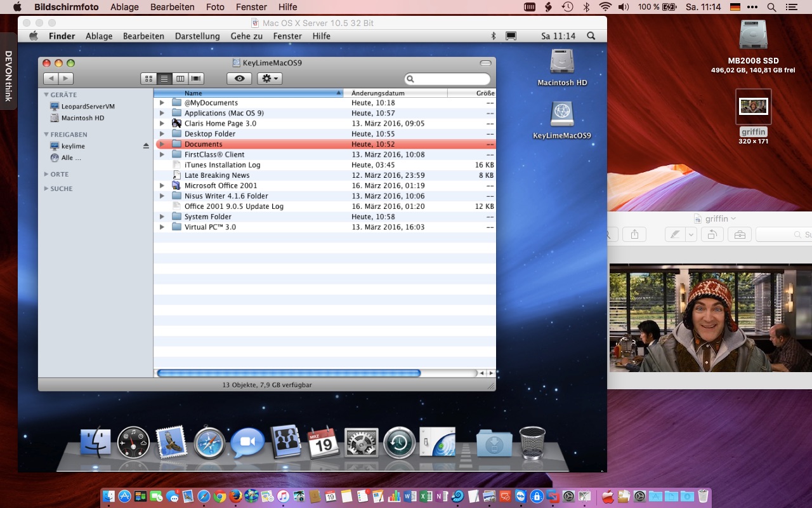Expand the Microsoft Office 2001 folder

coord(162,185)
